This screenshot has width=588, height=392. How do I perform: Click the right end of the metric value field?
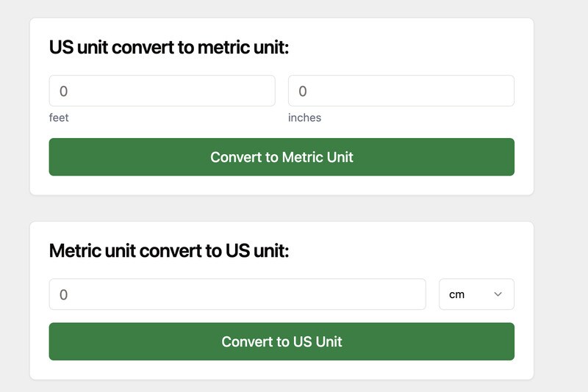pos(417,294)
